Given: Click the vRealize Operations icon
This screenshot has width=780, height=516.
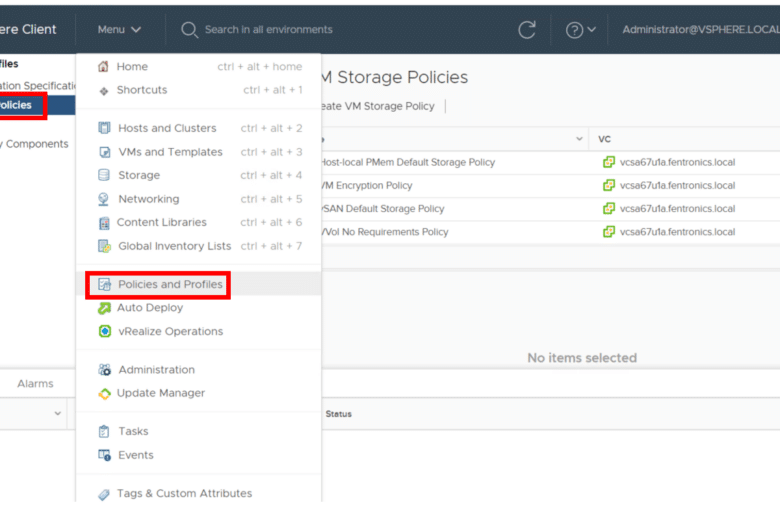Looking at the screenshot, I should 104,331.
